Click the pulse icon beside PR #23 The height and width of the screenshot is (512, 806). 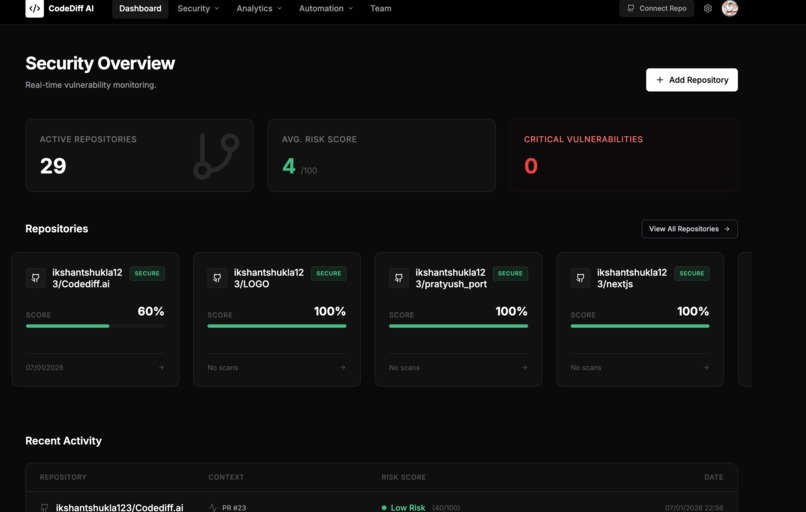point(213,508)
